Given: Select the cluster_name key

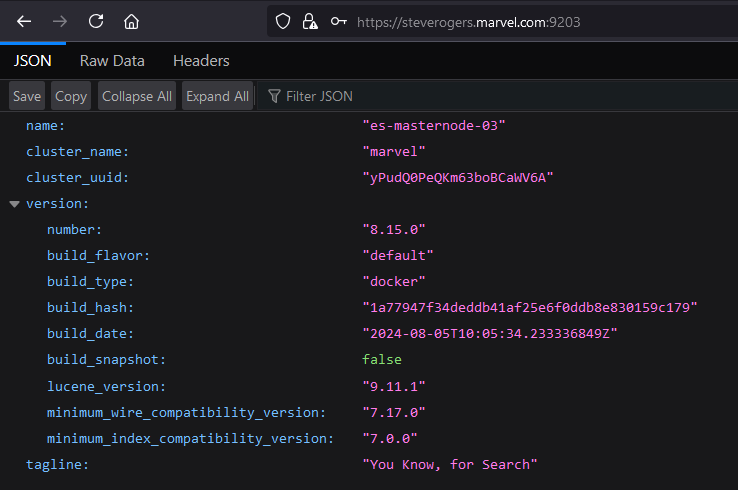Looking at the screenshot, I should pyautogui.click(x=77, y=152).
